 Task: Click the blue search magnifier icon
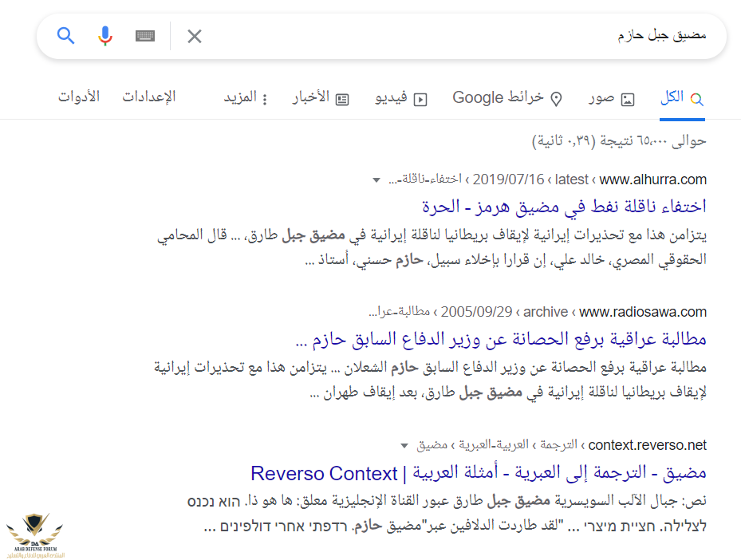tap(66, 36)
